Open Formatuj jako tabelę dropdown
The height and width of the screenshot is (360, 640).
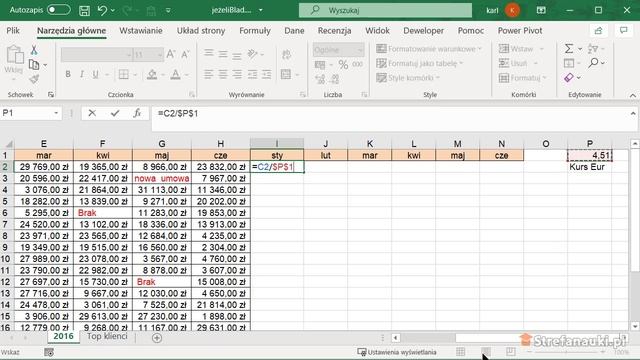pos(420,63)
